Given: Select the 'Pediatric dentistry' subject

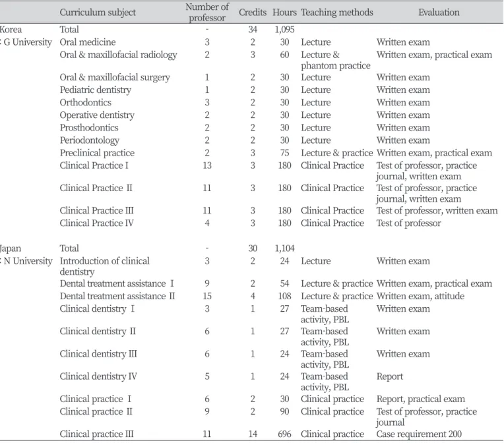Looking at the screenshot, I should [x=96, y=90].
